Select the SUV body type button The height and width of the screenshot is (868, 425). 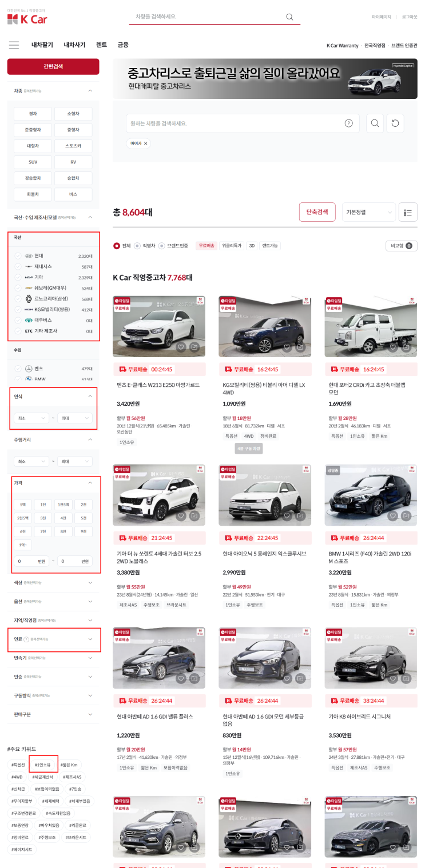point(33,162)
